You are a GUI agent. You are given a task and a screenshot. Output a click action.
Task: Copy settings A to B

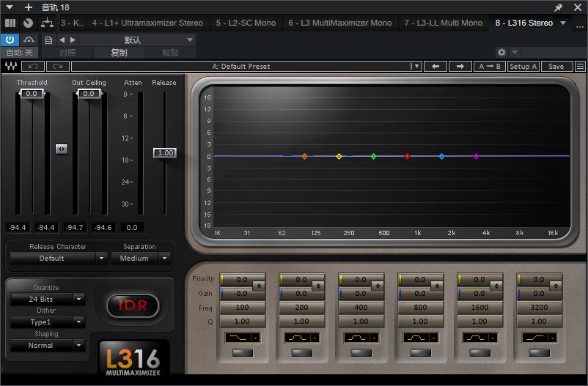tap(489, 67)
